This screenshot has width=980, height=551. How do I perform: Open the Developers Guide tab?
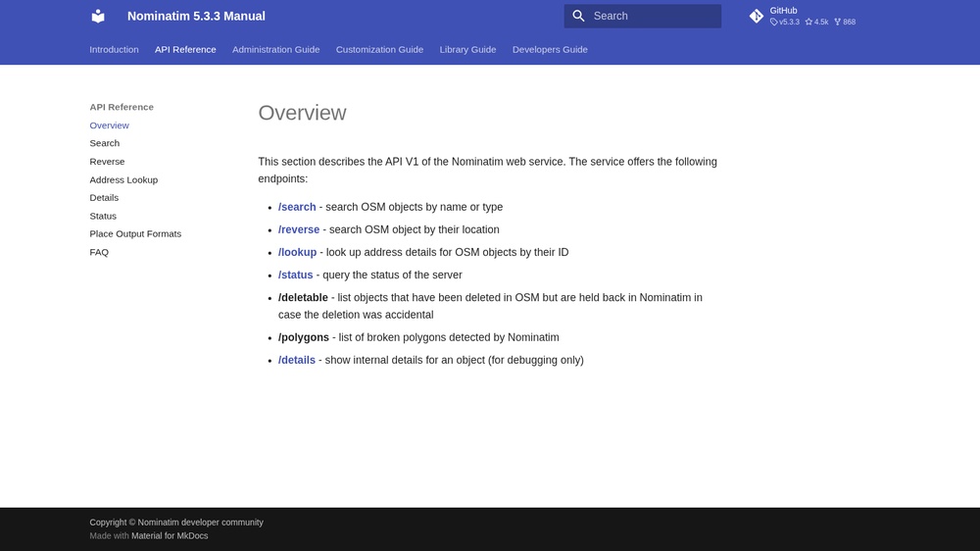(550, 49)
